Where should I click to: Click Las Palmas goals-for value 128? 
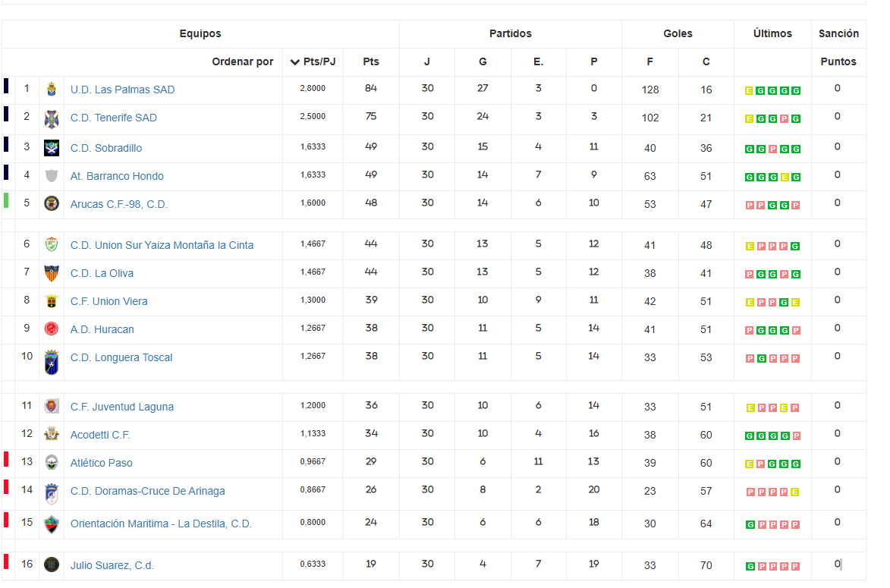click(x=650, y=90)
